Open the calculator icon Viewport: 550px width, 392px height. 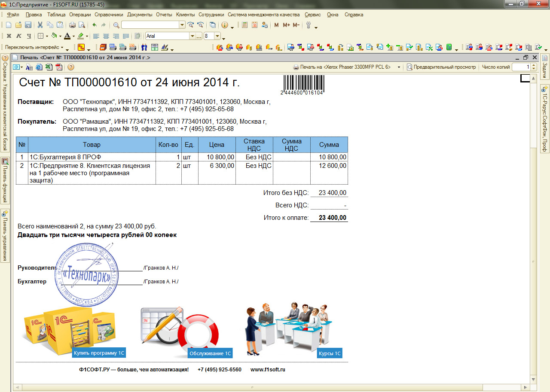pos(244,25)
